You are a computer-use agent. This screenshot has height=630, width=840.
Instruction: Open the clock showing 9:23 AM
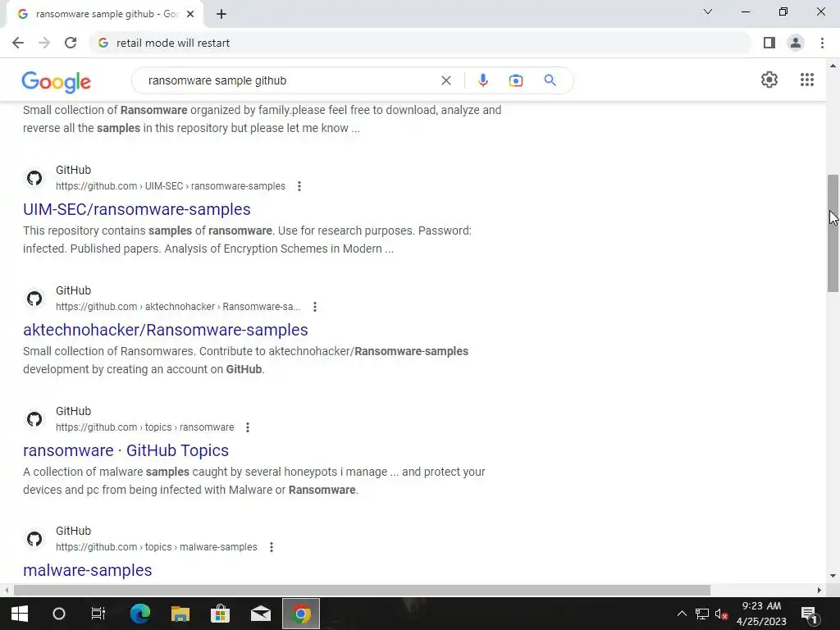tap(761, 614)
